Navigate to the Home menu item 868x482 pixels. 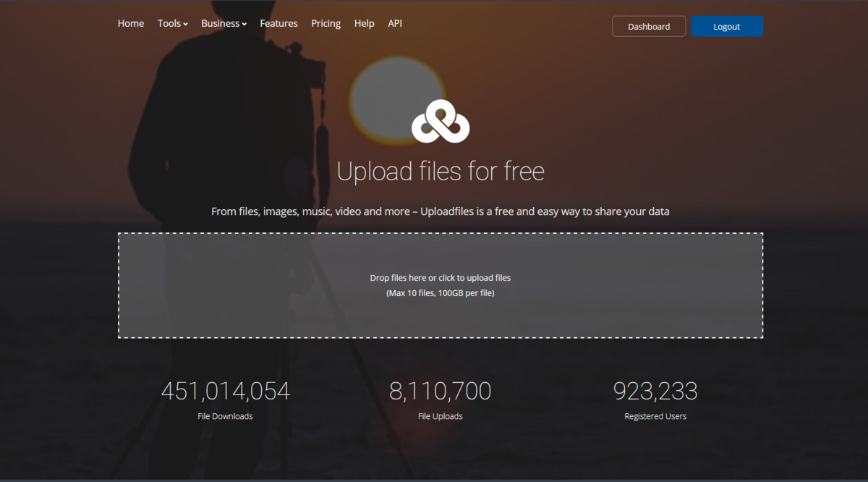(130, 23)
